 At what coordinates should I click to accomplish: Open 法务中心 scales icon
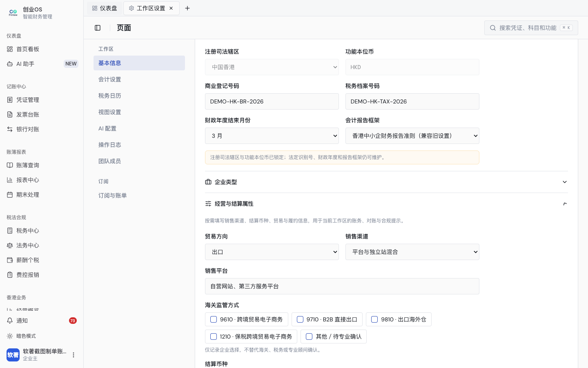pos(10,245)
